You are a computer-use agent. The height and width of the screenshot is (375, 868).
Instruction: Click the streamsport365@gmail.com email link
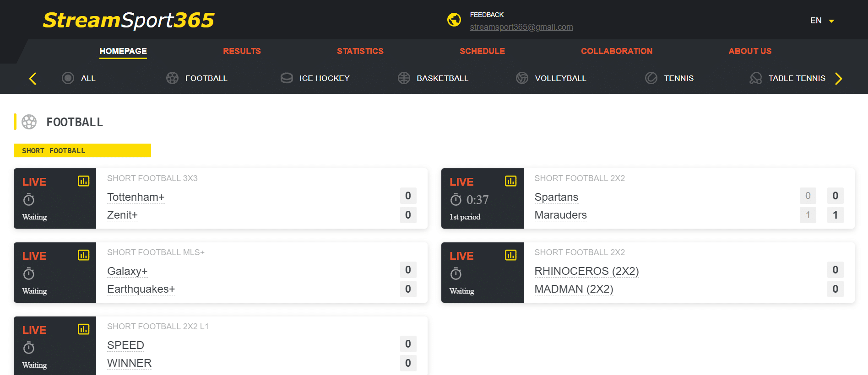(x=521, y=27)
